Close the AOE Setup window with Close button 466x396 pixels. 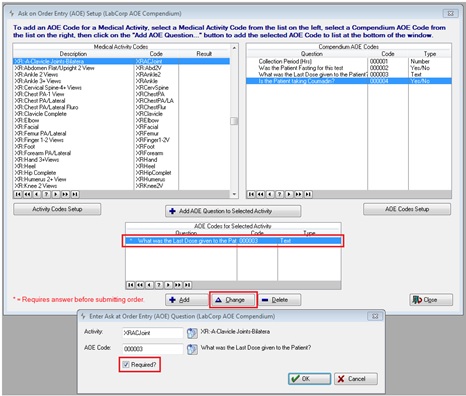click(x=431, y=300)
